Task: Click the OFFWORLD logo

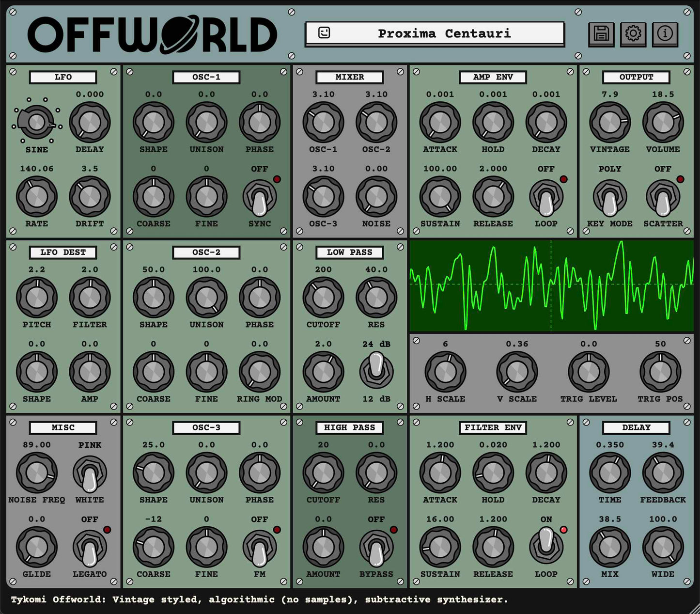Action: (152, 34)
